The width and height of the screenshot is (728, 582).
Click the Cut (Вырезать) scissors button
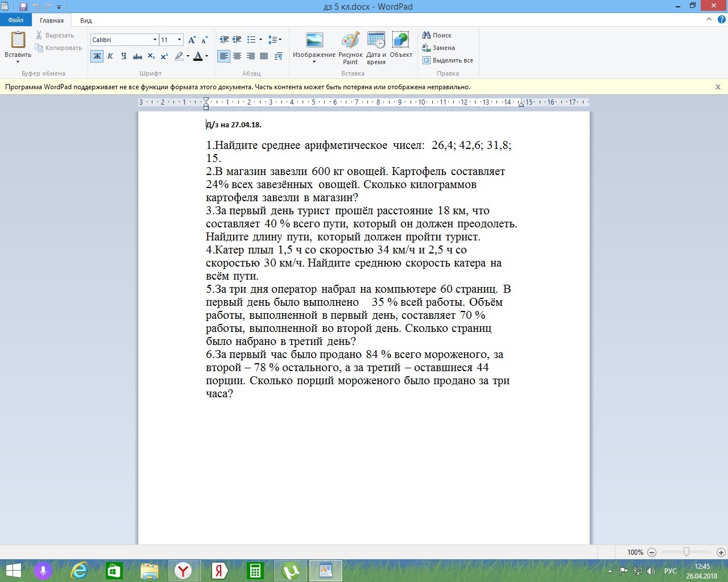pos(55,35)
